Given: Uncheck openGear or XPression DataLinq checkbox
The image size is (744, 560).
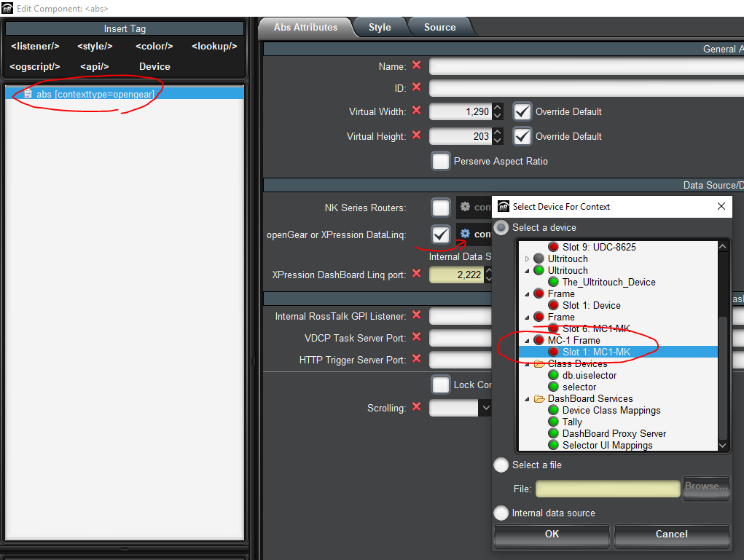Looking at the screenshot, I should [440, 234].
